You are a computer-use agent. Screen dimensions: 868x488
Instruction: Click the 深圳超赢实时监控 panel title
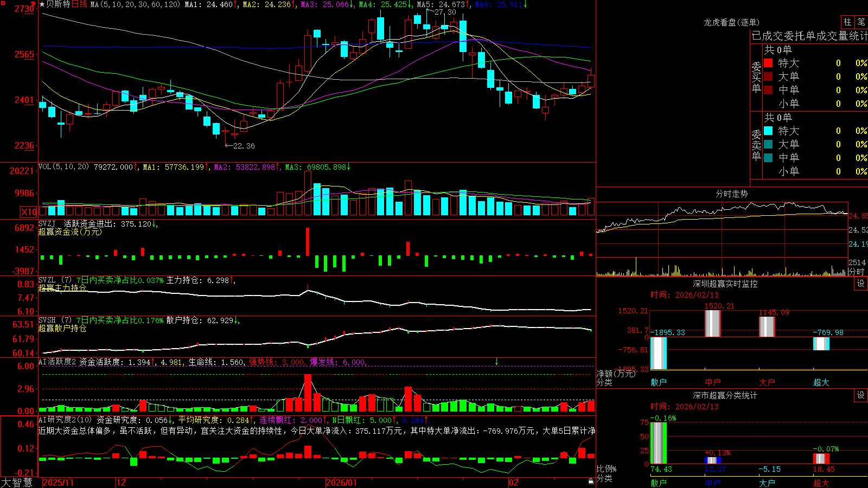click(x=725, y=284)
